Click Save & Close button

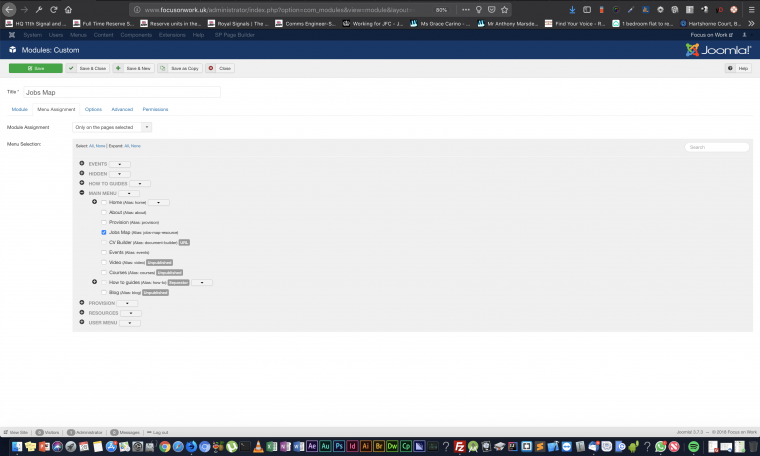(x=88, y=68)
